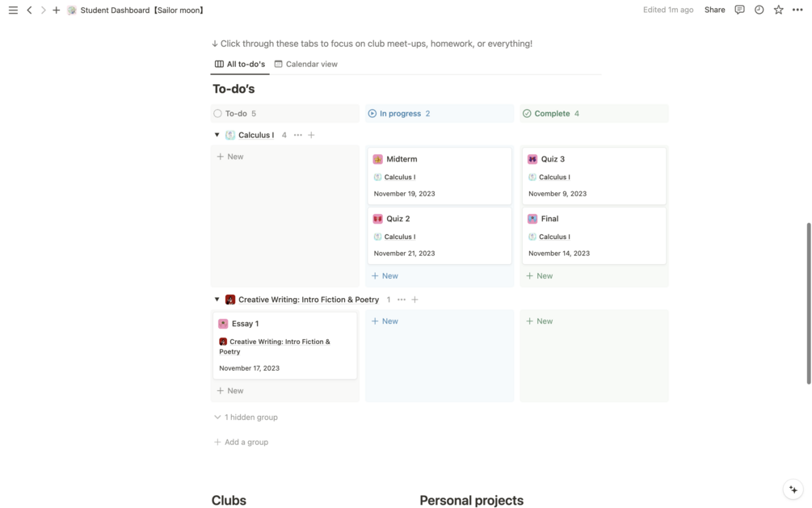Open the three-dot page options menu
Screen dimensions: 812x508
click(x=797, y=10)
